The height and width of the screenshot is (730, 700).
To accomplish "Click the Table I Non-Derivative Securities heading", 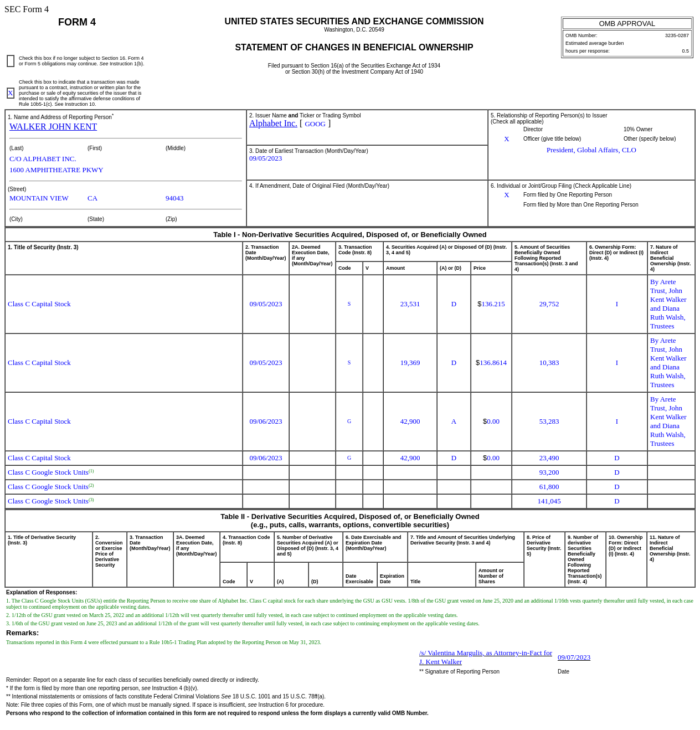I will point(350,235).
